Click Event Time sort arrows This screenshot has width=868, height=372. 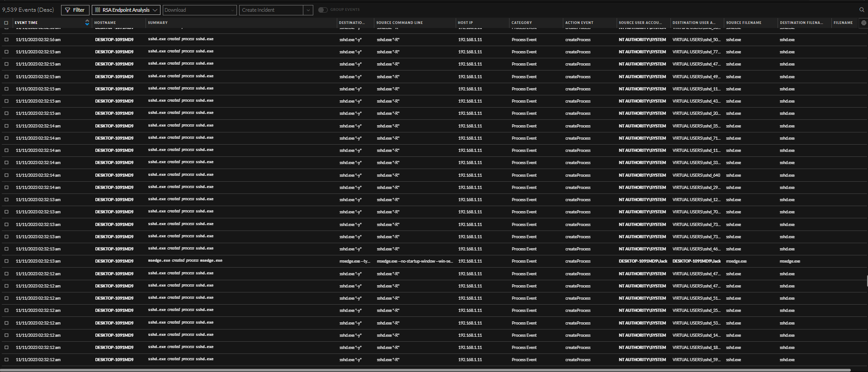pyautogui.click(x=87, y=23)
